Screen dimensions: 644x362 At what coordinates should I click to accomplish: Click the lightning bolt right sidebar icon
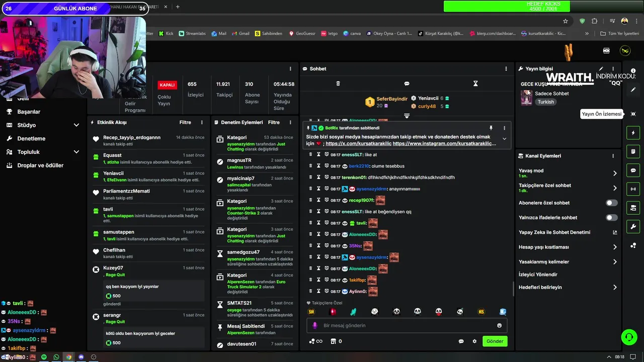(x=633, y=133)
